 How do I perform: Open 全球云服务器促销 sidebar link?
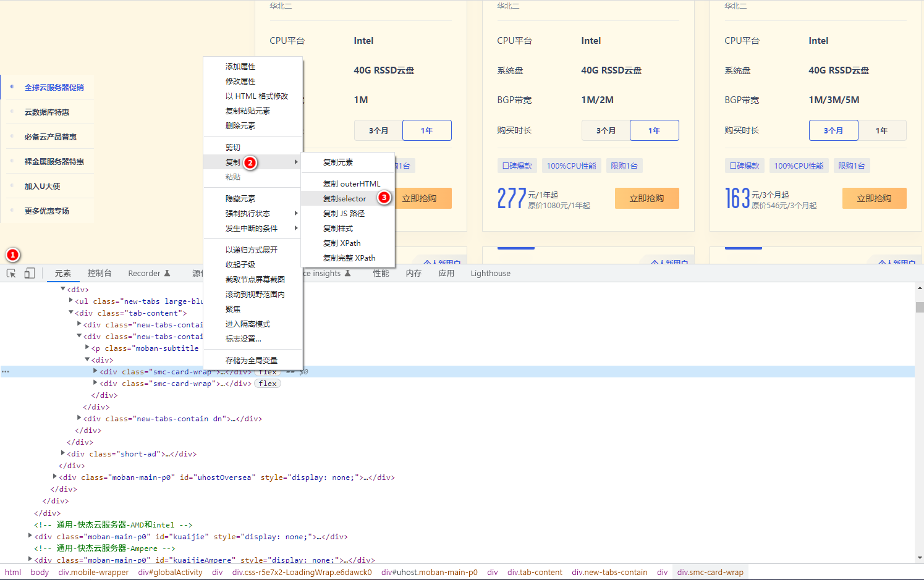pyautogui.click(x=54, y=88)
